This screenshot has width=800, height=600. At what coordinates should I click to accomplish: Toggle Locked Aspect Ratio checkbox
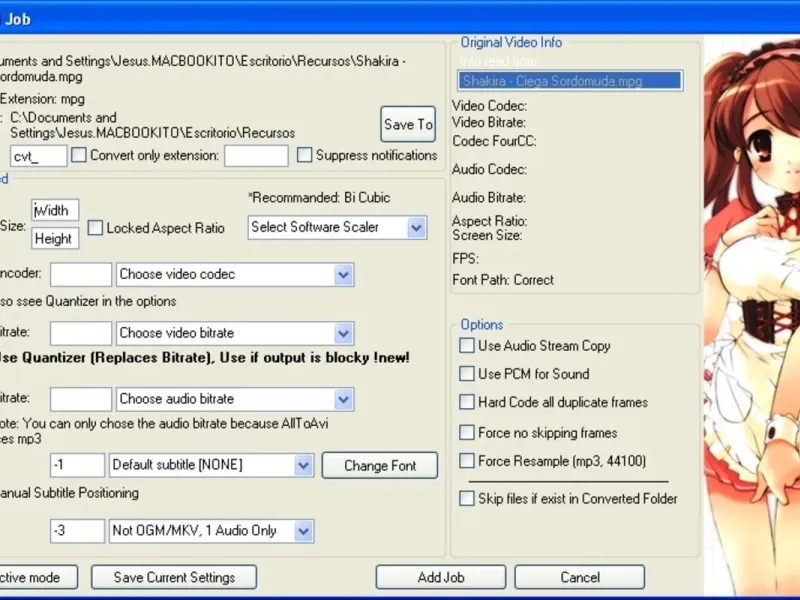pyautogui.click(x=95, y=228)
